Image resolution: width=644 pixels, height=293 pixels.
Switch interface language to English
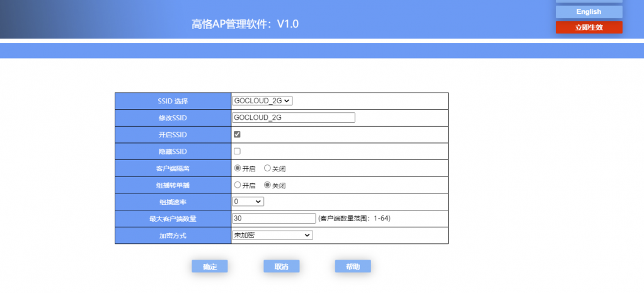click(589, 12)
